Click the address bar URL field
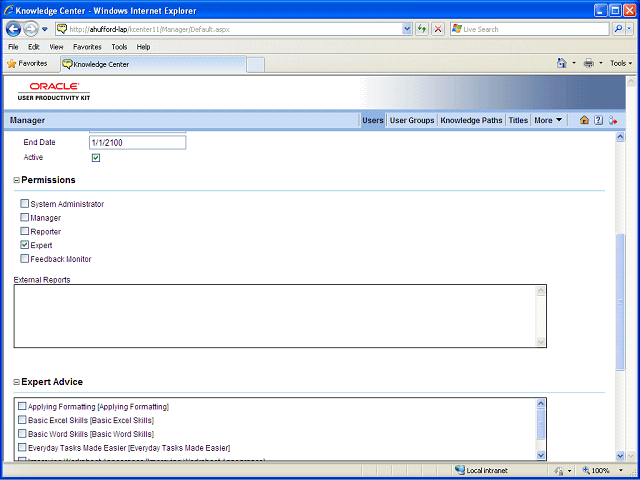The height and width of the screenshot is (480, 640). point(234,29)
